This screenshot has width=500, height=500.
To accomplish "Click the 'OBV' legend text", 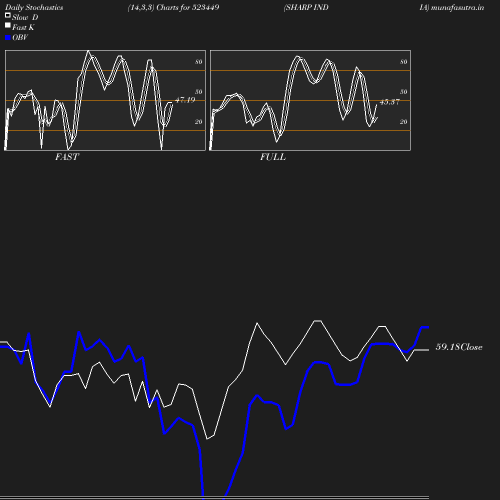I will pyautogui.click(x=20, y=38).
